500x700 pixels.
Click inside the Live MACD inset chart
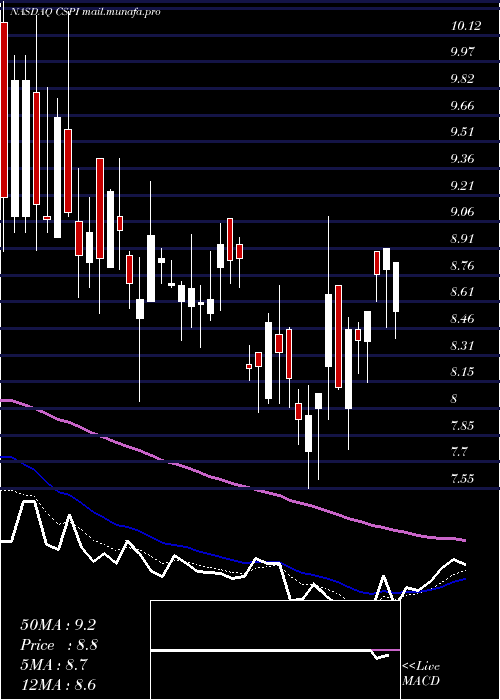pyautogui.click(x=275, y=650)
